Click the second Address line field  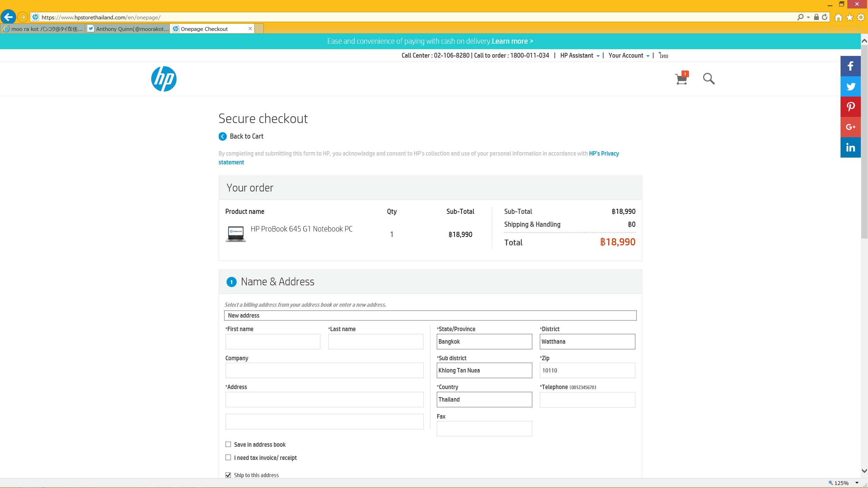324,422
